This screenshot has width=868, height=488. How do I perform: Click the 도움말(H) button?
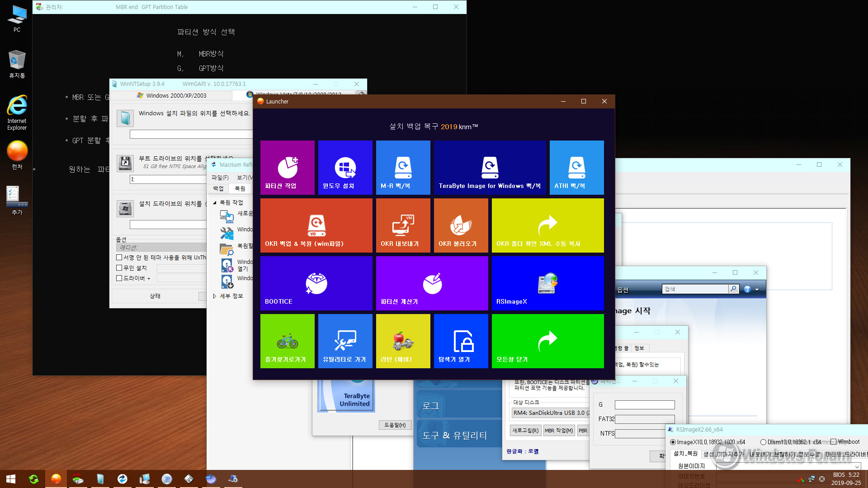tap(395, 425)
